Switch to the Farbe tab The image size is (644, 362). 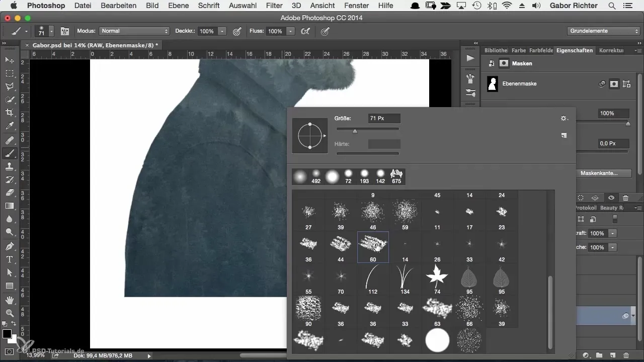click(x=518, y=50)
